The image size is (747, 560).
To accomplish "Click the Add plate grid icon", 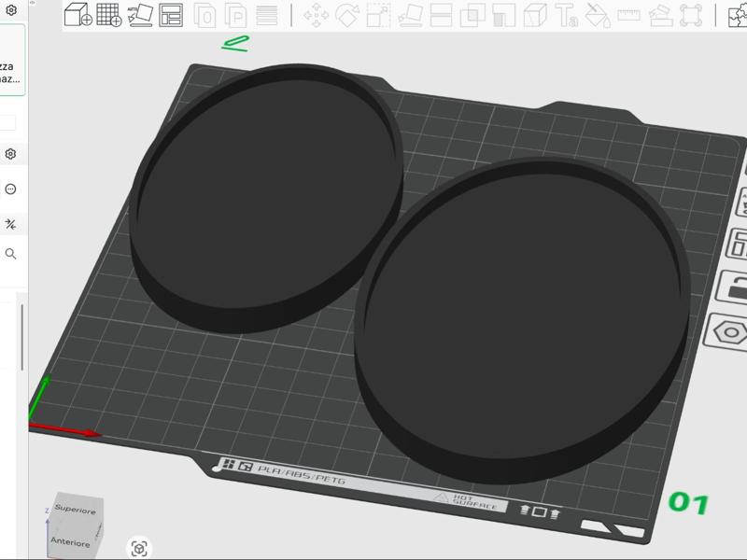I will point(109,14).
